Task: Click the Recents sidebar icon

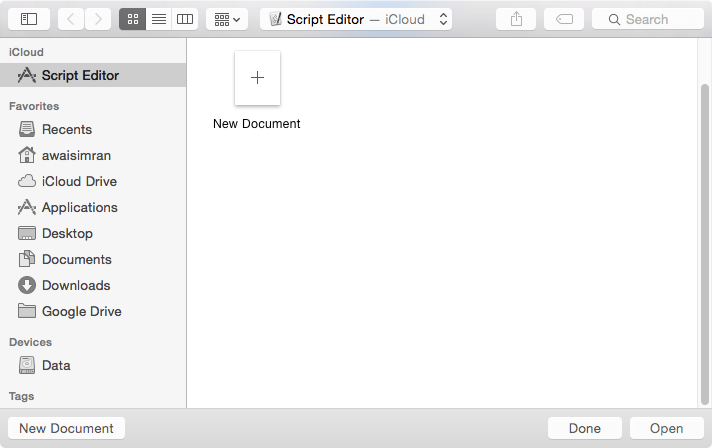Action: [27, 129]
